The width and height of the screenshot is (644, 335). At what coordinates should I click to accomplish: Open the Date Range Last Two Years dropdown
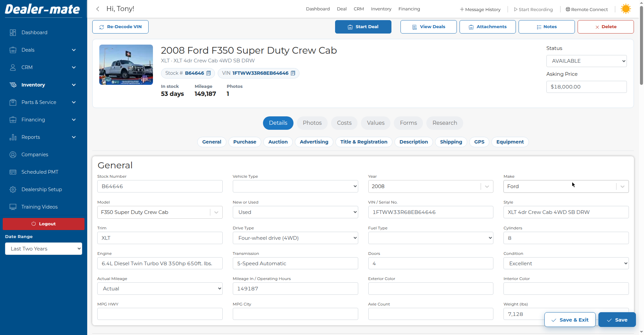point(44,249)
